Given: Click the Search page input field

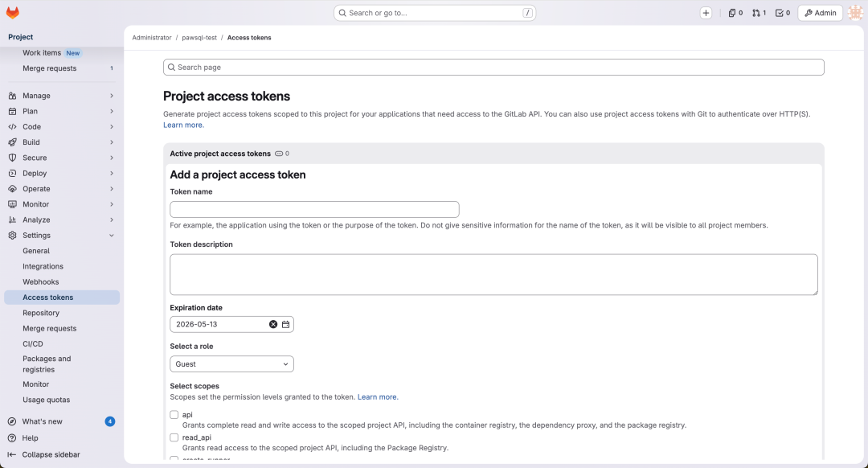Looking at the screenshot, I should 493,67.
